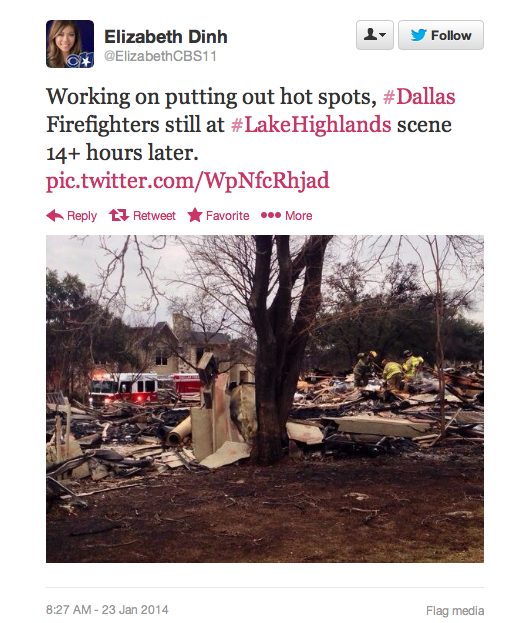Open the #LakeHighlands hashtag
This screenshot has width=527, height=623.
pos(311,124)
